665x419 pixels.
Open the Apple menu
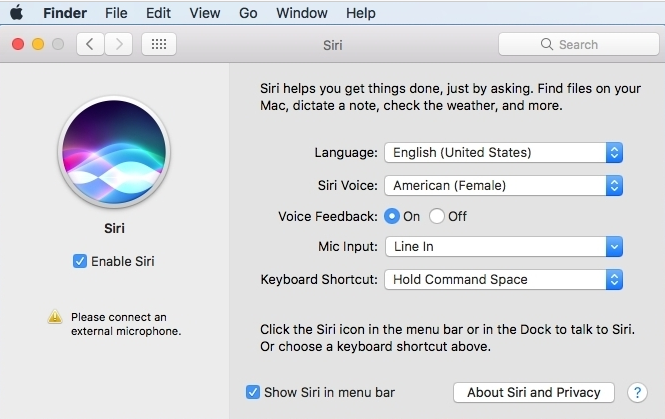pyautogui.click(x=17, y=13)
